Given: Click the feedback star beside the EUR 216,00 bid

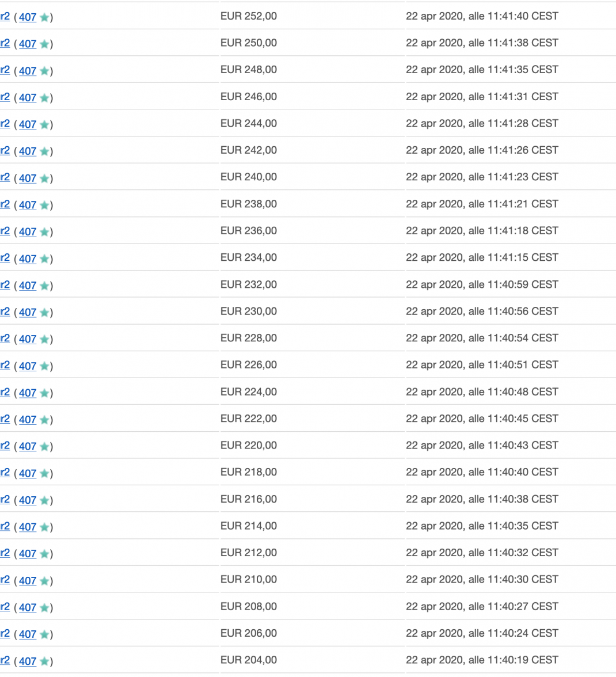Looking at the screenshot, I should point(44,500).
